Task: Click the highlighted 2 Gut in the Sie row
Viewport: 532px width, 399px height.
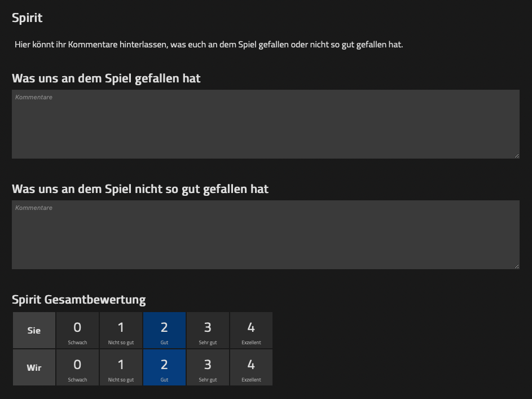Action: point(164,330)
